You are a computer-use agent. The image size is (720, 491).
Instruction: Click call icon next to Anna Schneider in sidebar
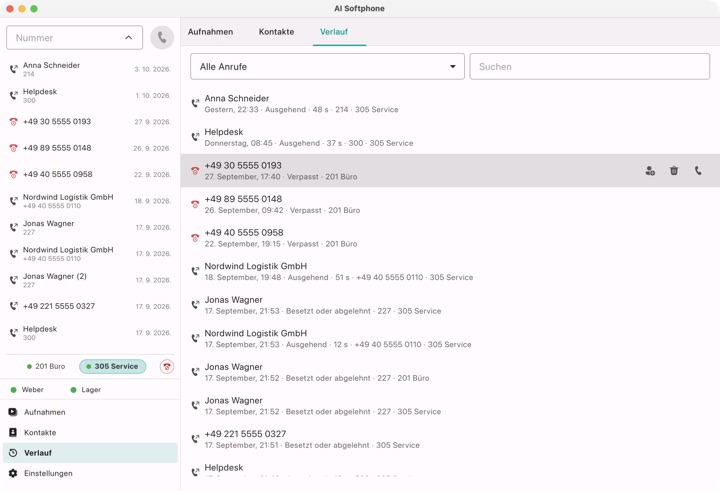click(x=13, y=69)
